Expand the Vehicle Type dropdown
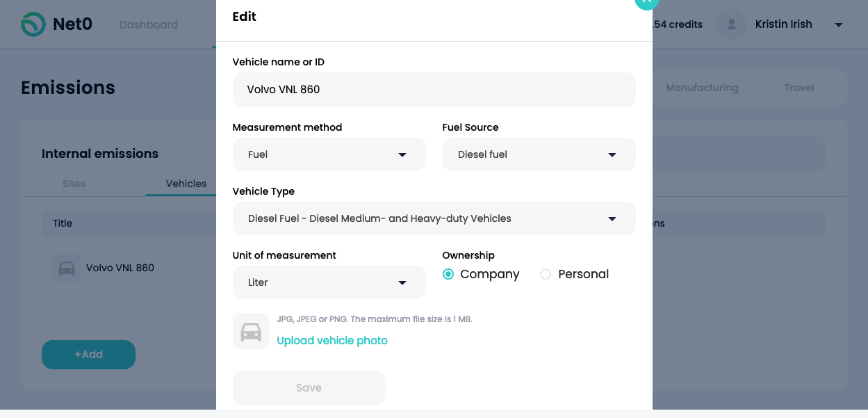 434,218
